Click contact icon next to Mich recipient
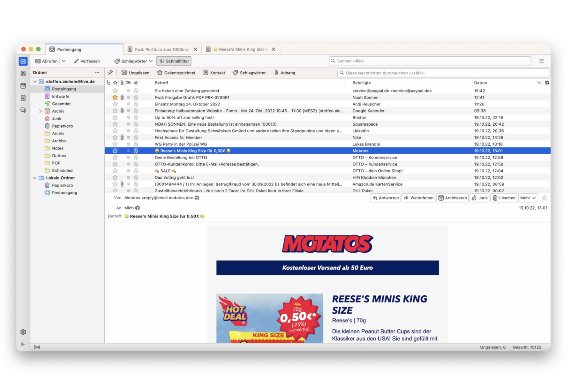Image resolution: width=569 pixels, height=392 pixels. coord(138,208)
